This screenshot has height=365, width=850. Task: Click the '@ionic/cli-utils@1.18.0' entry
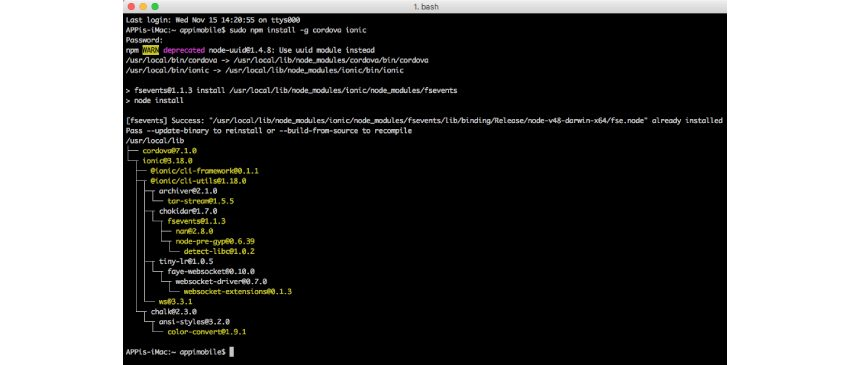click(x=198, y=181)
